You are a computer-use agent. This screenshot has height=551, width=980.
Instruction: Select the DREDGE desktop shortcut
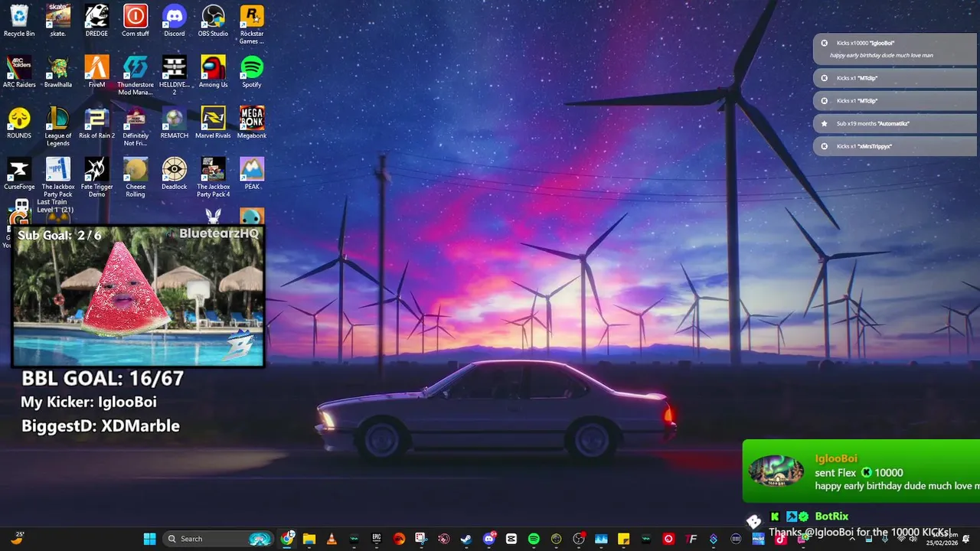[96, 21]
